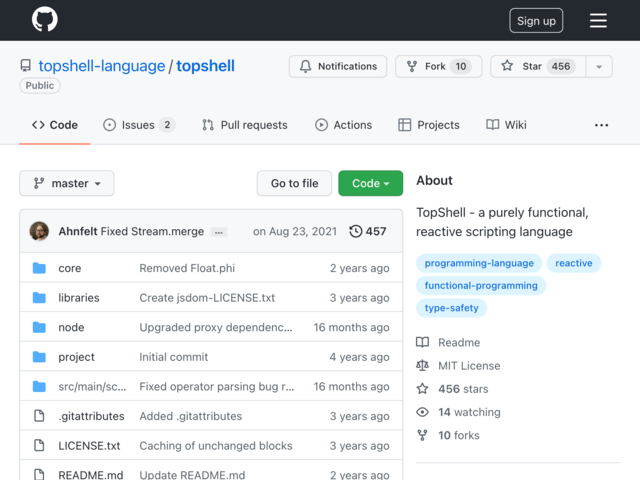Open the 'Caching of unchanged blocks' commit message
Viewport: 640px width, 480px height.
[x=216, y=446]
